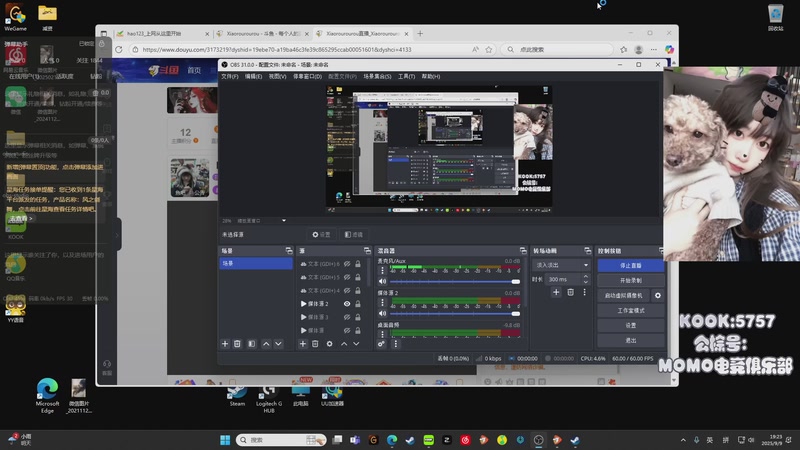Click the 启动虚拟摄像机 button
Image resolution: width=800 pixels, height=450 pixels.
[623, 295]
